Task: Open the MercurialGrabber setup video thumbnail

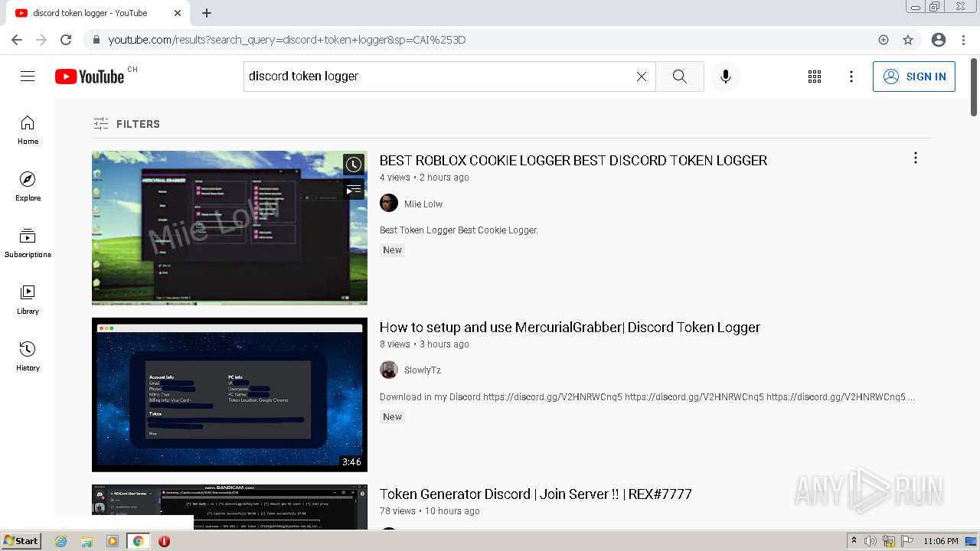Action: tap(230, 394)
